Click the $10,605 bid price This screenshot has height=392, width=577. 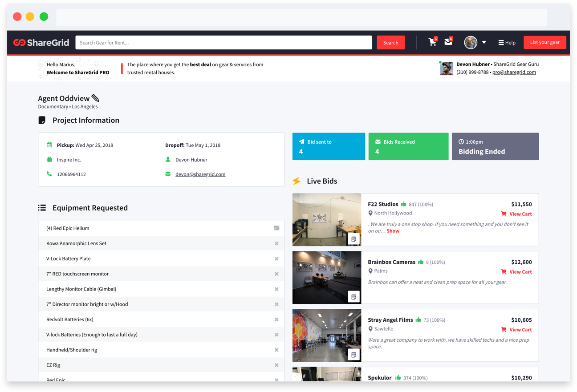[x=521, y=320]
